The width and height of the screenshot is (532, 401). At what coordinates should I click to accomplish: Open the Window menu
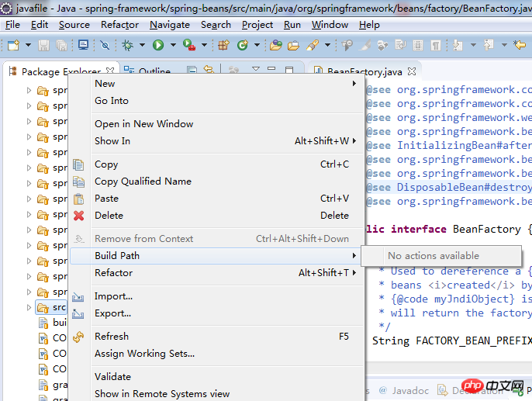click(x=330, y=25)
